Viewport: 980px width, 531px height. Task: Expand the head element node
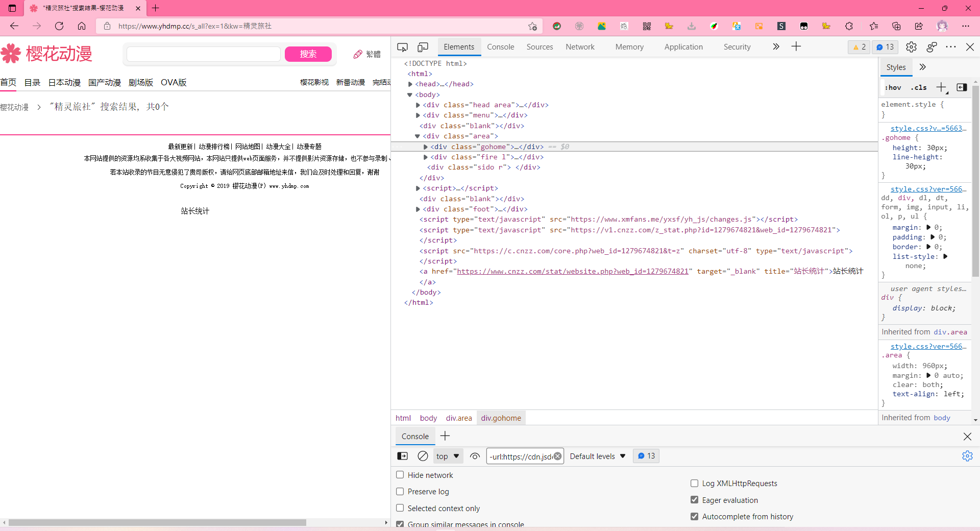[410, 84]
